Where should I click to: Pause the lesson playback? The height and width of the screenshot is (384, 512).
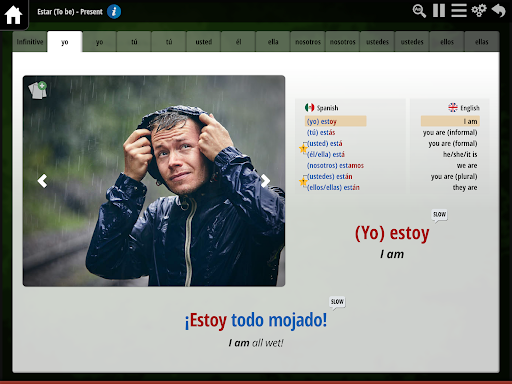[439, 11]
